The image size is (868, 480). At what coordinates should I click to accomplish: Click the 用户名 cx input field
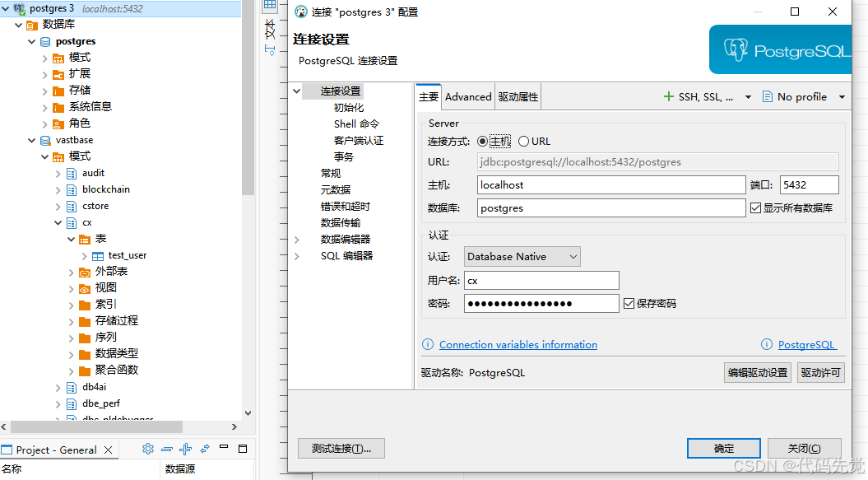coord(541,281)
